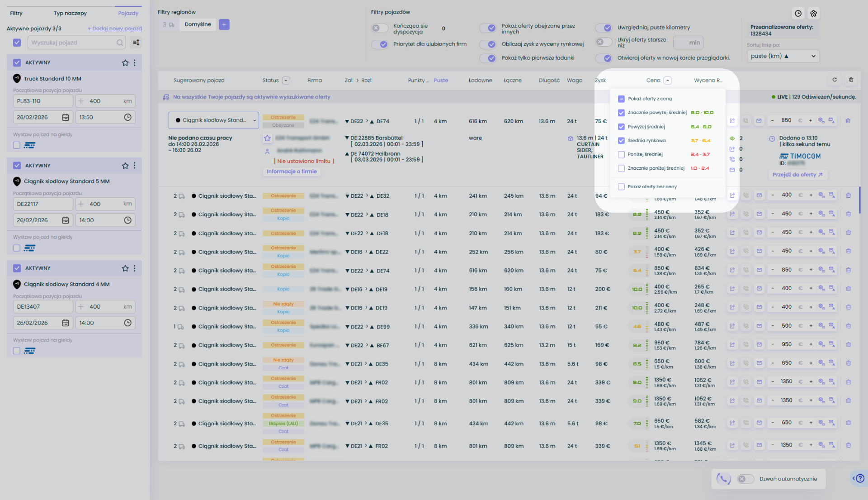Click the help question mark icon

(860, 478)
